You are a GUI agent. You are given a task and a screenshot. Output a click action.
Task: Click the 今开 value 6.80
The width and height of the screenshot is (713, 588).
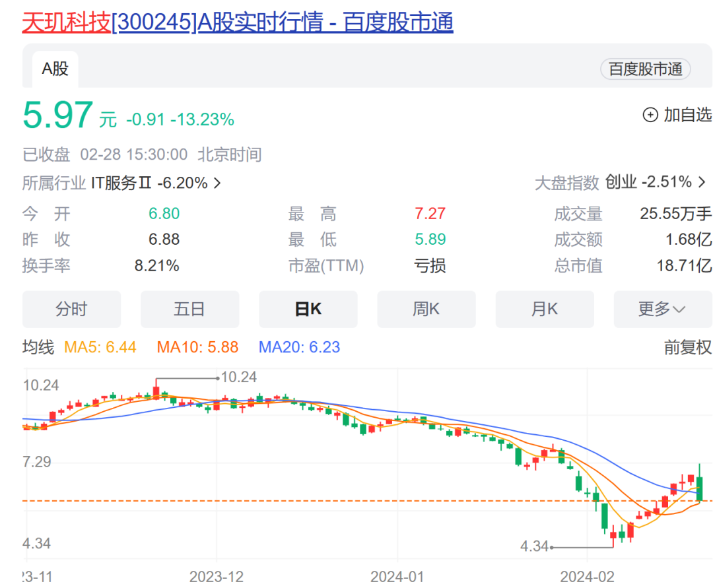click(x=164, y=214)
